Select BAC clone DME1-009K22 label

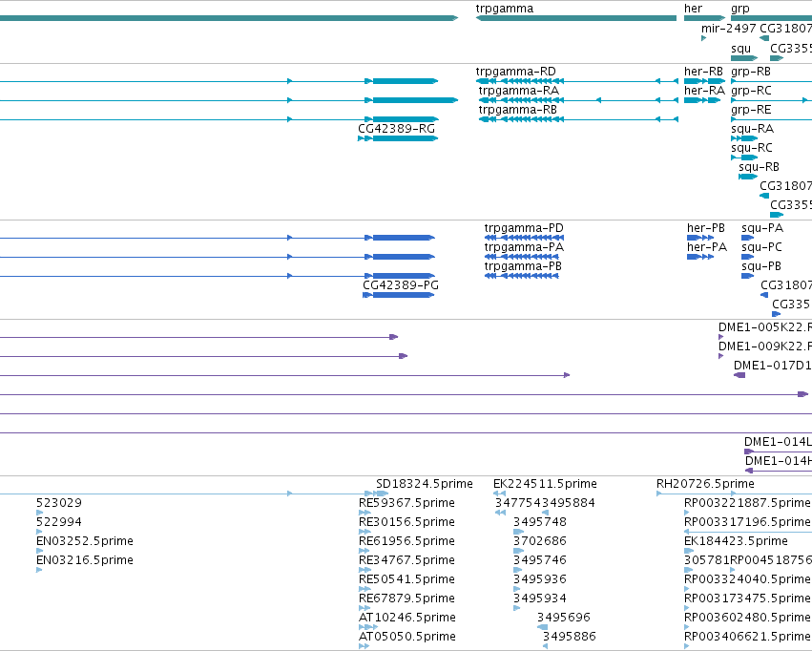pos(765,346)
